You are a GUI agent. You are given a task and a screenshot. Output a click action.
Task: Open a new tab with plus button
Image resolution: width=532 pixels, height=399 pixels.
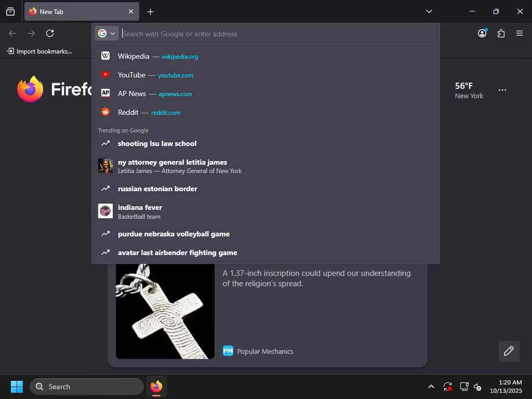(x=150, y=12)
